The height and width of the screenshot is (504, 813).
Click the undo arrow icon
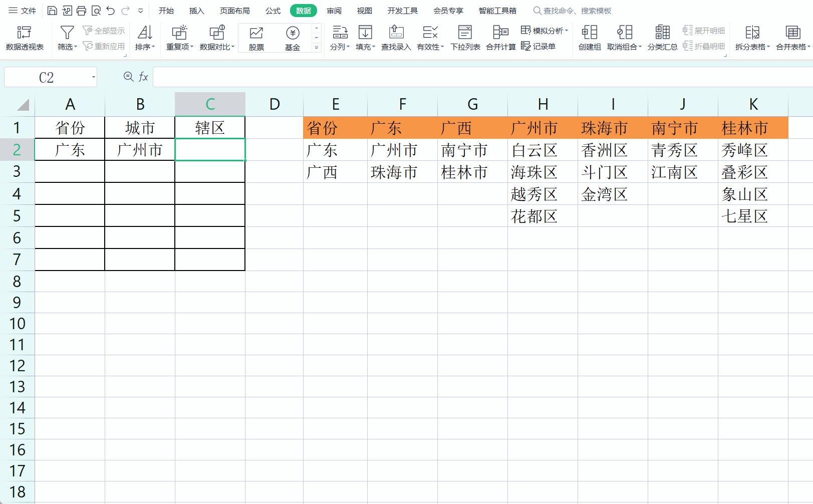[111, 11]
